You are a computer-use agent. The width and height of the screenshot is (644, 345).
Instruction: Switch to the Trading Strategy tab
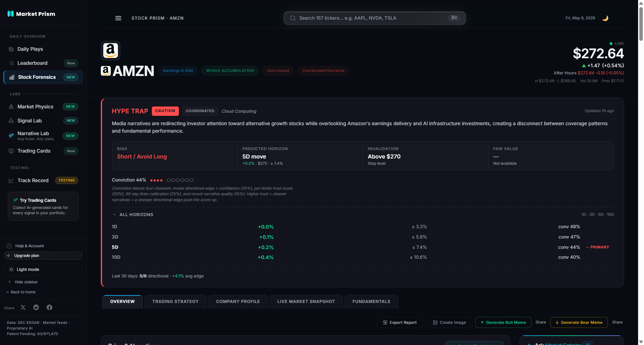(x=175, y=302)
